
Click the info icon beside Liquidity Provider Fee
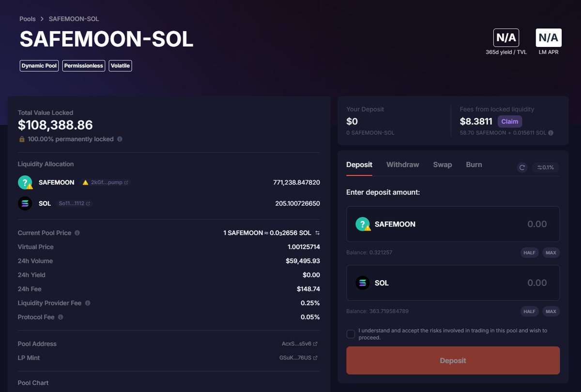(x=87, y=303)
